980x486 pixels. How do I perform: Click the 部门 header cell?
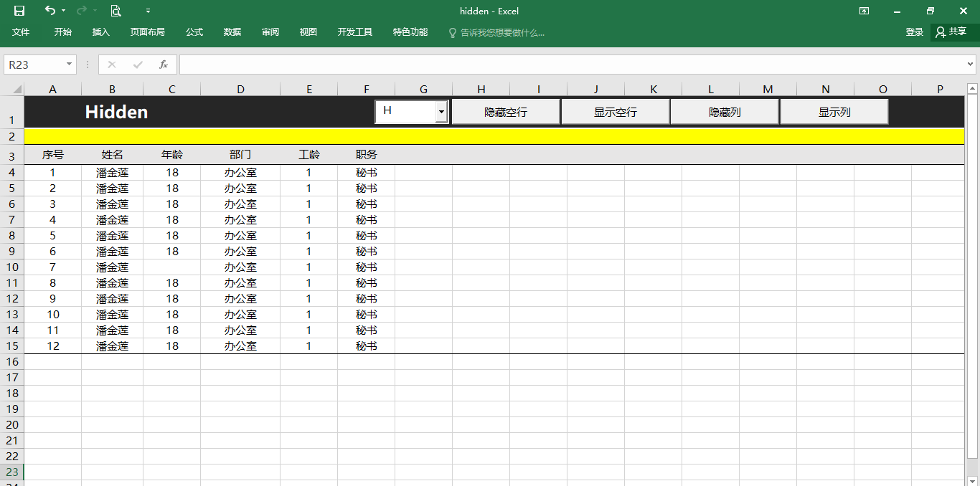tap(240, 155)
